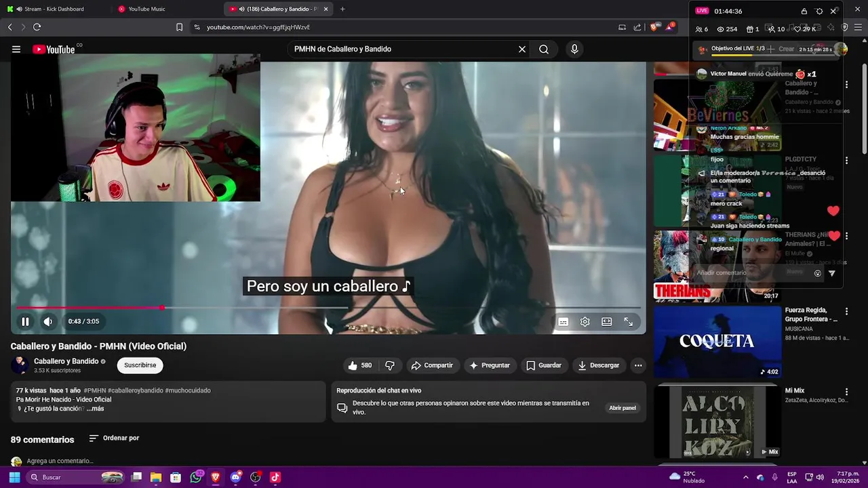The height and width of the screenshot is (488, 868).
Task: Bookmark this page in address bar
Action: [179, 27]
